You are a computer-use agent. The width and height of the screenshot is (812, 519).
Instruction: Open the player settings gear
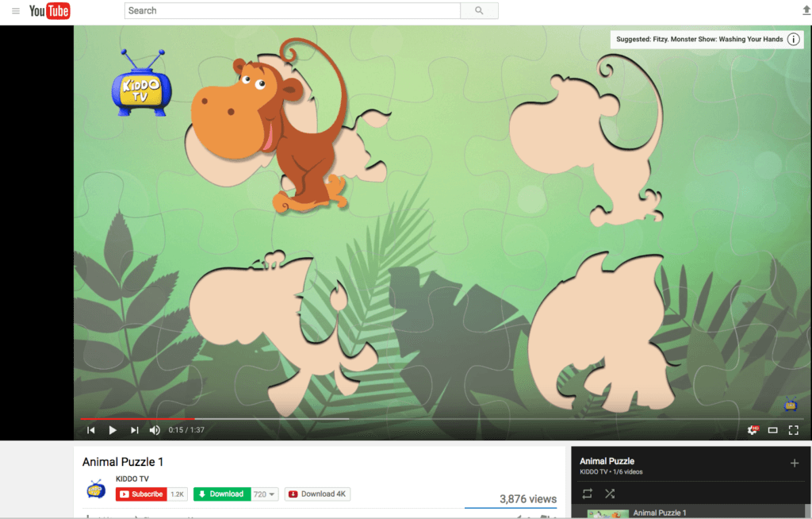point(753,430)
